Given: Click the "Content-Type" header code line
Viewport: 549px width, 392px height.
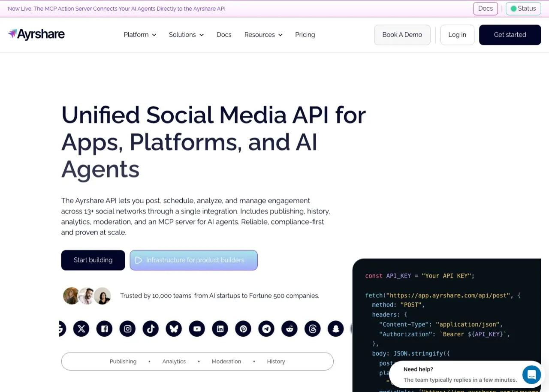Looking at the screenshot, I should click(x=441, y=325).
